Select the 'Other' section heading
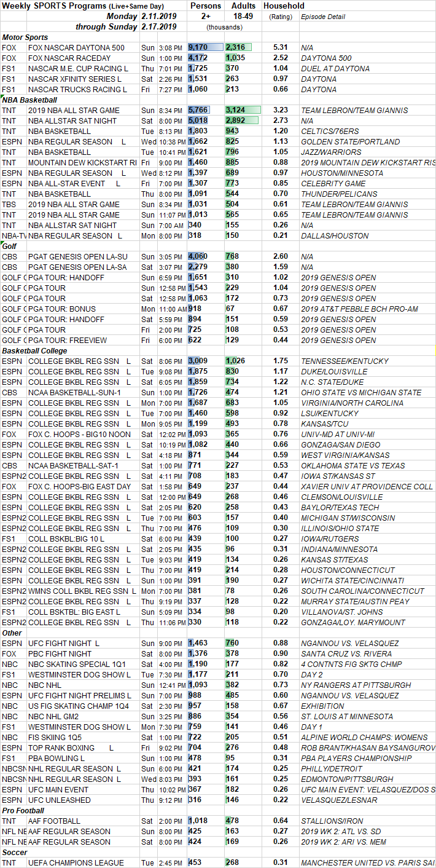 (x=12, y=633)
